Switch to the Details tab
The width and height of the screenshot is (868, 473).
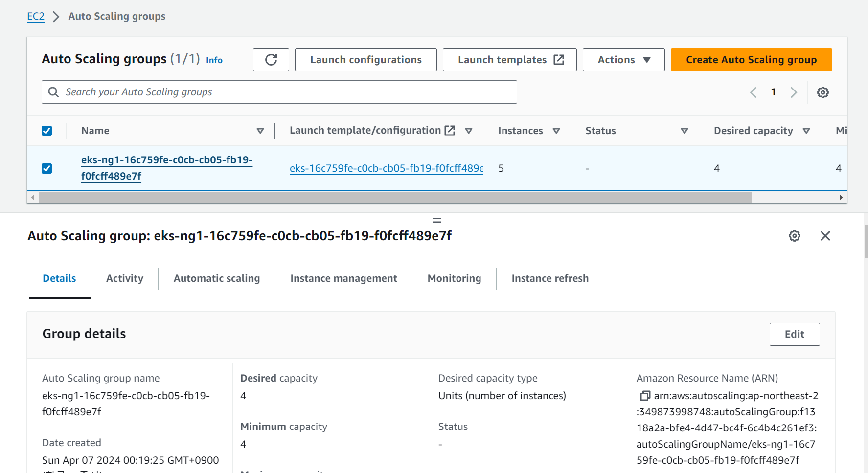pyautogui.click(x=60, y=278)
